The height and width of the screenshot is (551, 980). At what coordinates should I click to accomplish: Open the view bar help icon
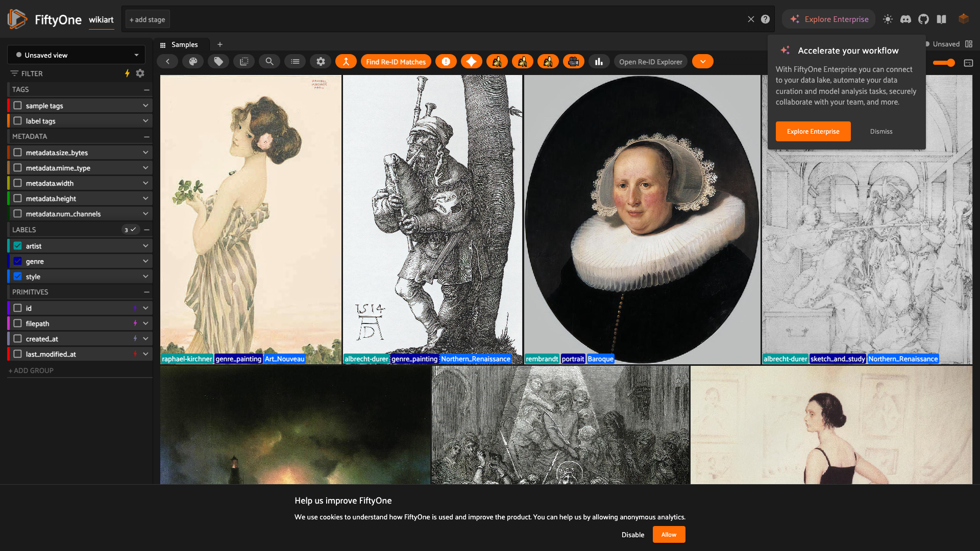[765, 19]
